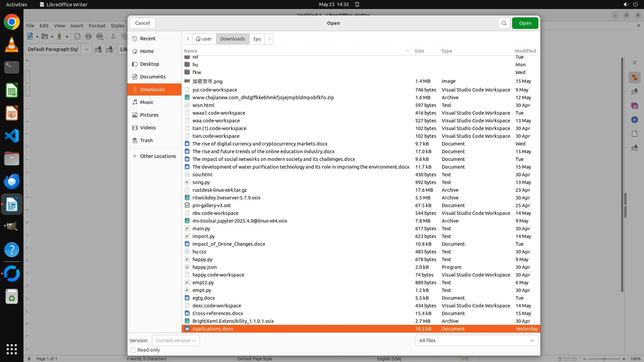
Task: Sort files by Modified column
Action: click(x=525, y=51)
